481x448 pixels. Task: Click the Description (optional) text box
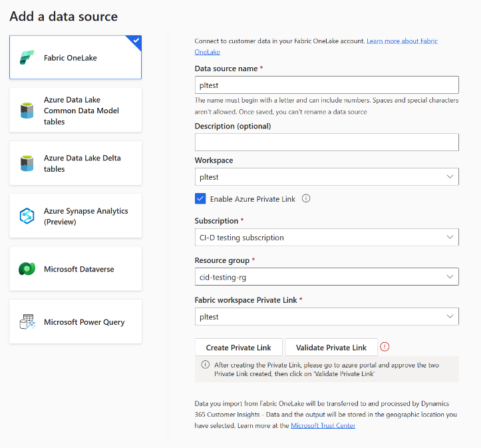tap(327, 142)
